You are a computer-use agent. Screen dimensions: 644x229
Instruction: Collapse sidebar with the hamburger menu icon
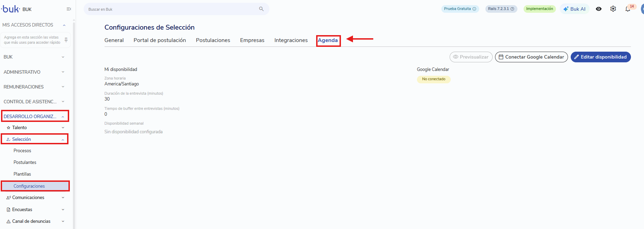tap(69, 9)
